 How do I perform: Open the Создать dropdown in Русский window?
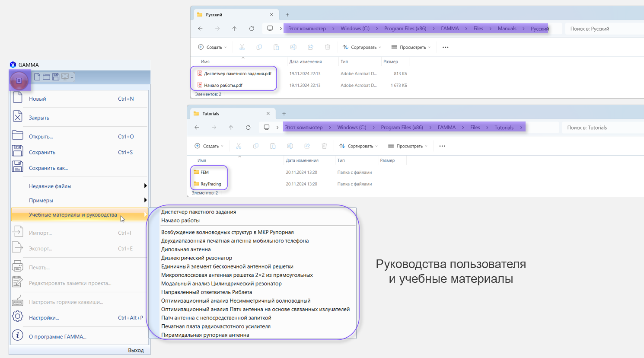click(212, 47)
